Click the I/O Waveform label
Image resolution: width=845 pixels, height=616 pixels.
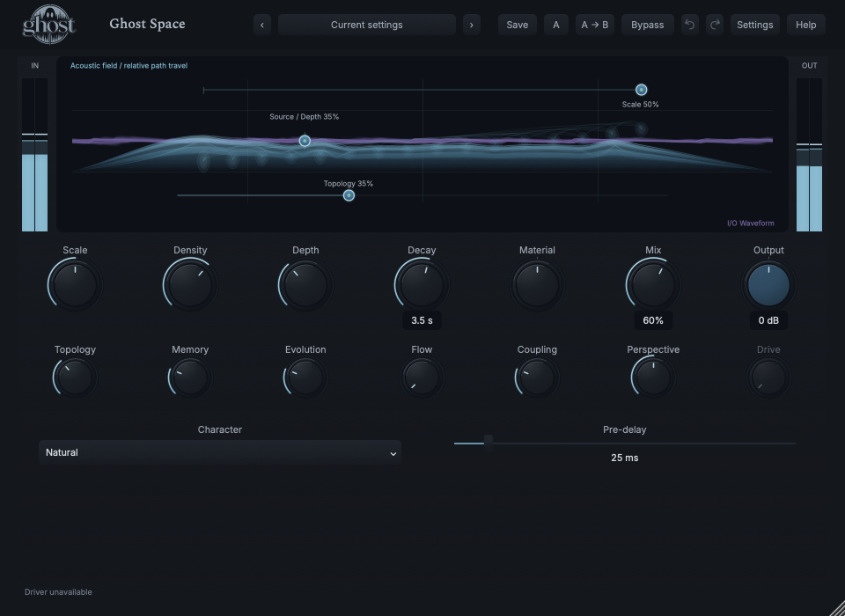click(x=750, y=224)
